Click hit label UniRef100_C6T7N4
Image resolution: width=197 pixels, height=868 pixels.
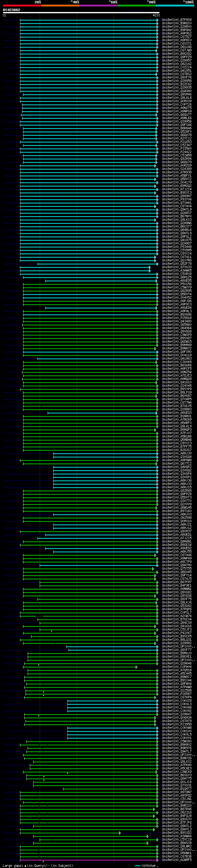(177, 402)
